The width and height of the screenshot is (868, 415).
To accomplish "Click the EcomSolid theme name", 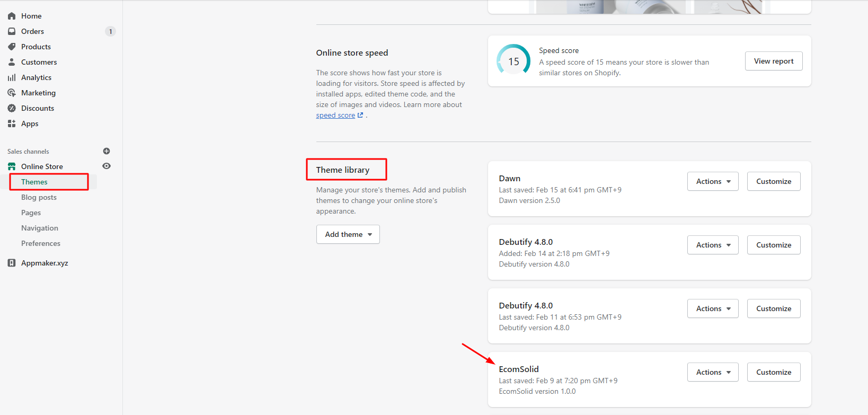I will click(519, 369).
